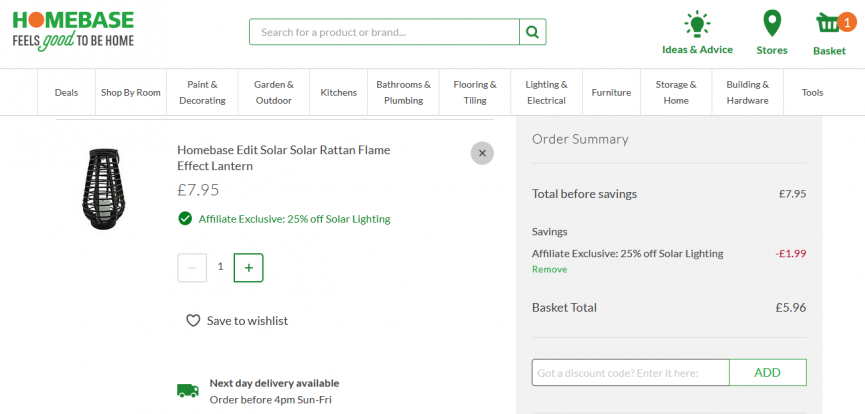Click the lantern product thumbnail
This screenshot has height=414, width=865.
(x=103, y=189)
